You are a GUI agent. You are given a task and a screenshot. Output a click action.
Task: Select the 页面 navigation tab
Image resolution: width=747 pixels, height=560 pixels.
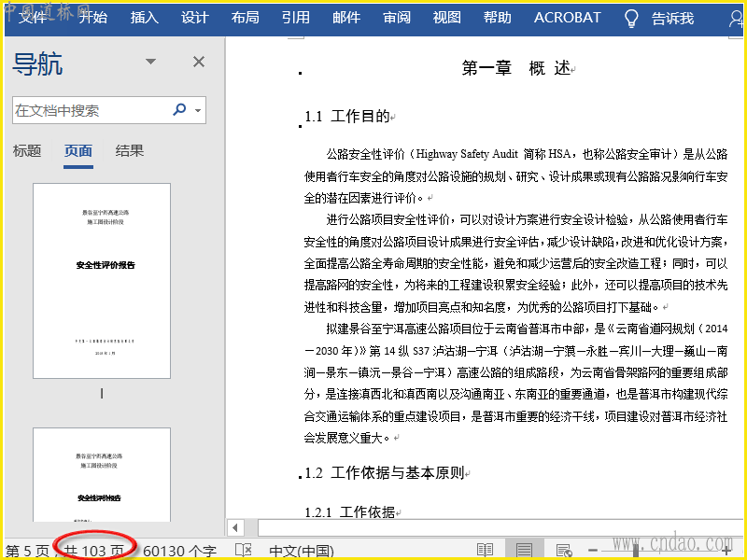(78, 151)
